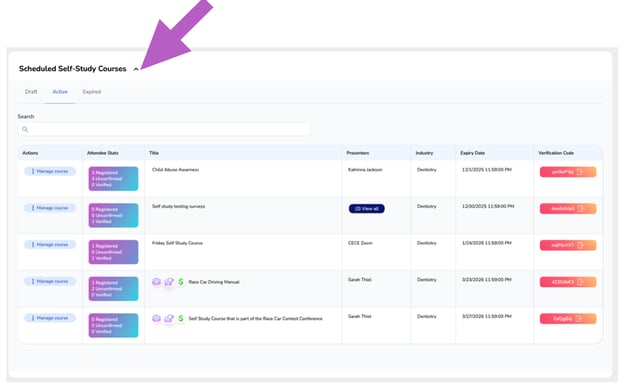This screenshot has height=391, width=628.
Task: Copy verification code for Friday Self Study Course
Action: point(568,245)
